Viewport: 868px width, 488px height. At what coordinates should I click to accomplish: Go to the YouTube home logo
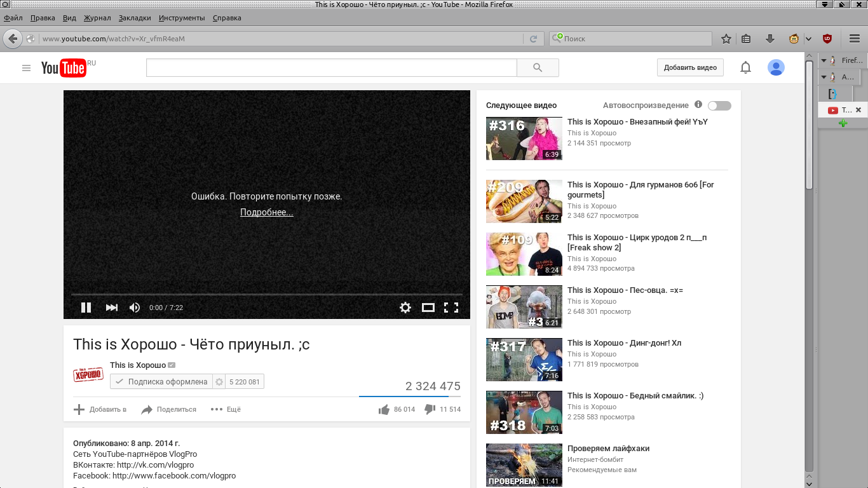click(64, 67)
